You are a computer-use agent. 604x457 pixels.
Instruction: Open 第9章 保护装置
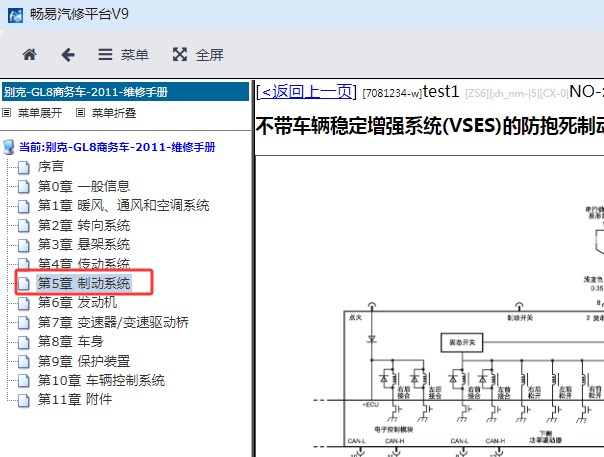coord(84,361)
